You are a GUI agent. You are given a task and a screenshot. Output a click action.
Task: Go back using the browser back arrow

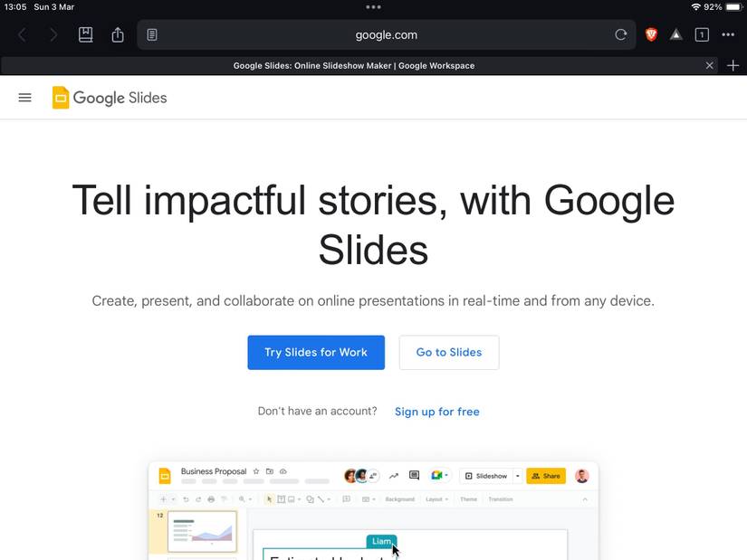[x=23, y=35]
